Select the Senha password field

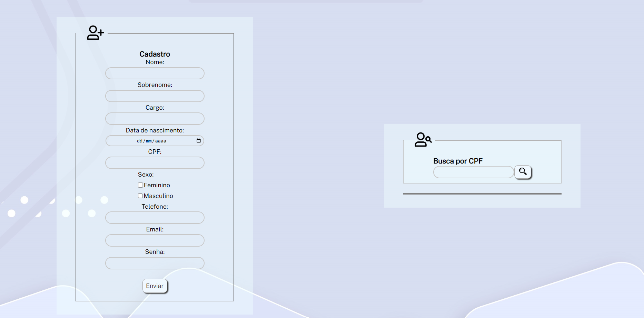(x=155, y=263)
